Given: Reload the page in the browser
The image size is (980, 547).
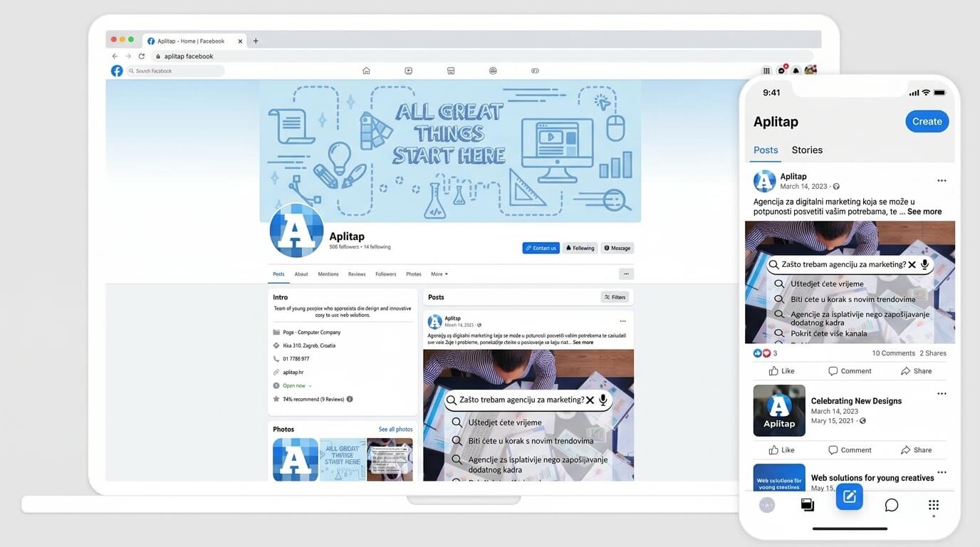Looking at the screenshot, I should coord(142,56).
